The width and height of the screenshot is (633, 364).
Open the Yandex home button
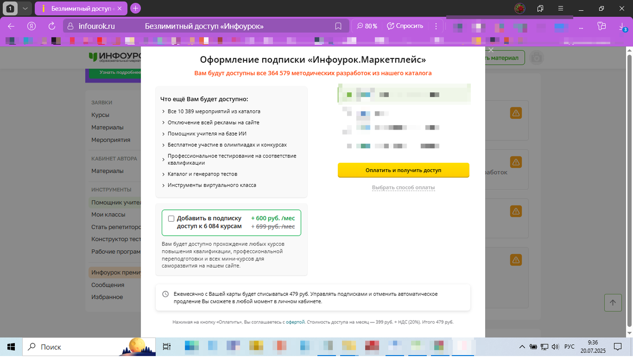(x=32, y=26)
